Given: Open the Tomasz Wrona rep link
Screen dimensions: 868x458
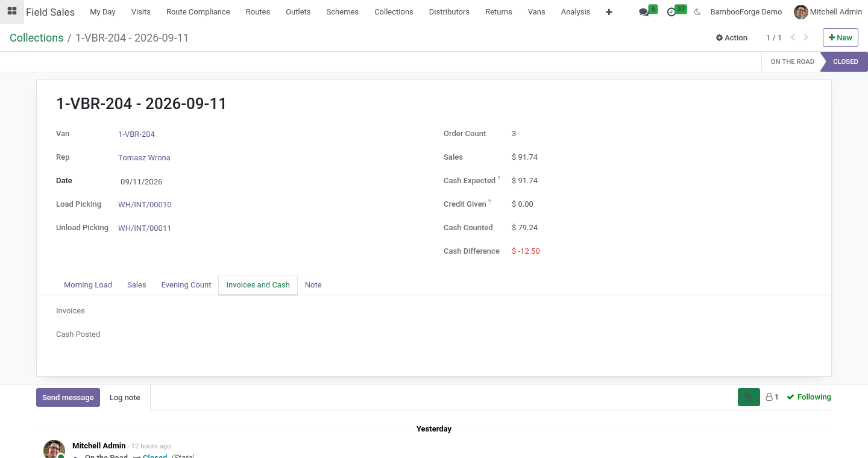Looking at the screenshot, I should 144,158.
